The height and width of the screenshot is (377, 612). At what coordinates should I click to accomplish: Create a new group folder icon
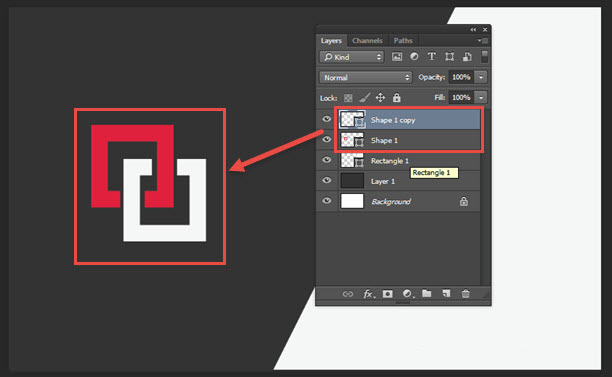(x=427, y=293)
